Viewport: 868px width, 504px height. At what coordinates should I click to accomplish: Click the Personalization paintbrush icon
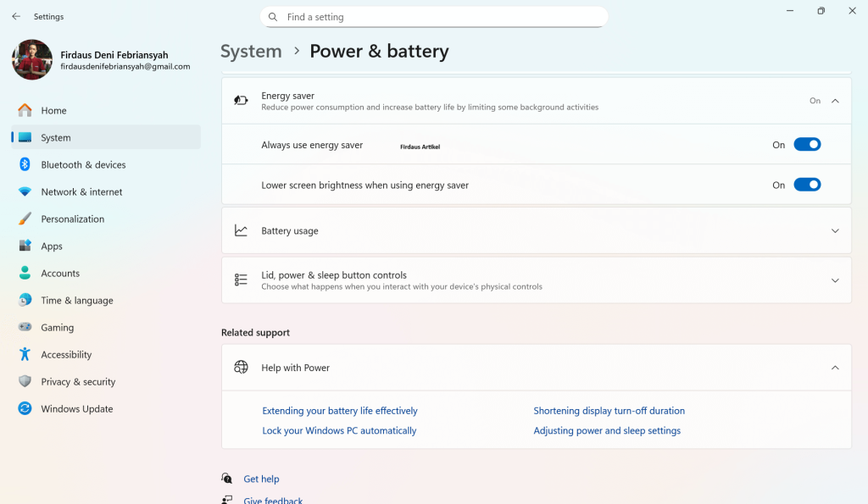pyautogui.click(x=25, y=219)
